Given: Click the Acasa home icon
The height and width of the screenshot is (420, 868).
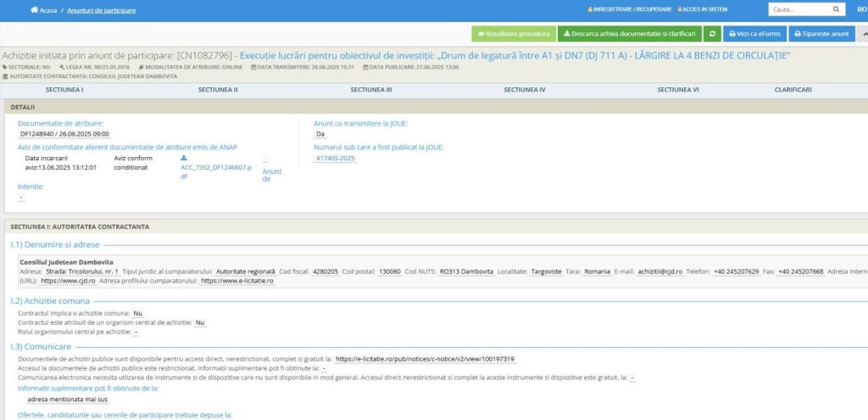Looking at the screenshot, I should (34, 10).
